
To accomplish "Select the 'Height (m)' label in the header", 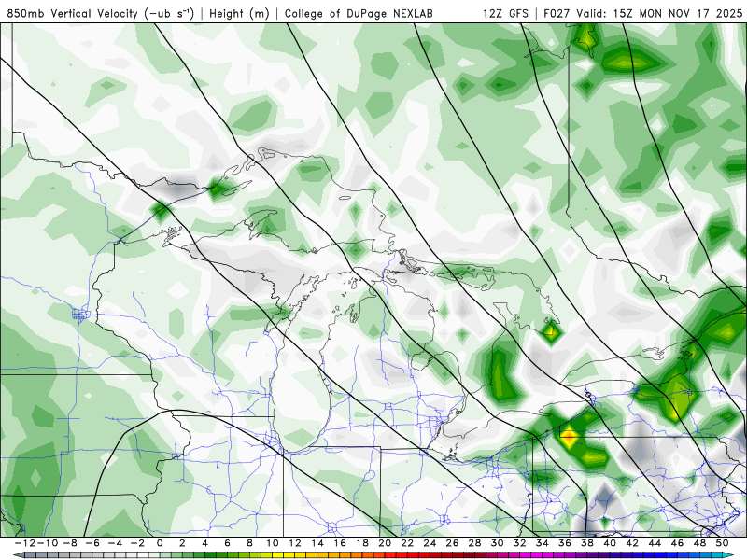I will (x=239, y=14).
